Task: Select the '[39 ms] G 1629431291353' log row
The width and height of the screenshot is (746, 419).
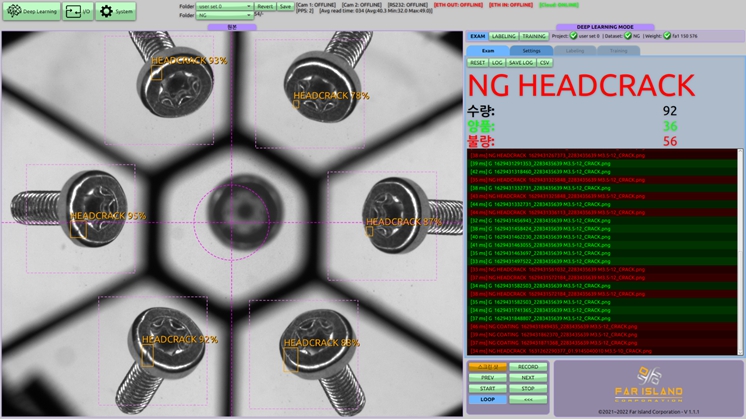Action: pyautogui.click(x=602, y=163)
